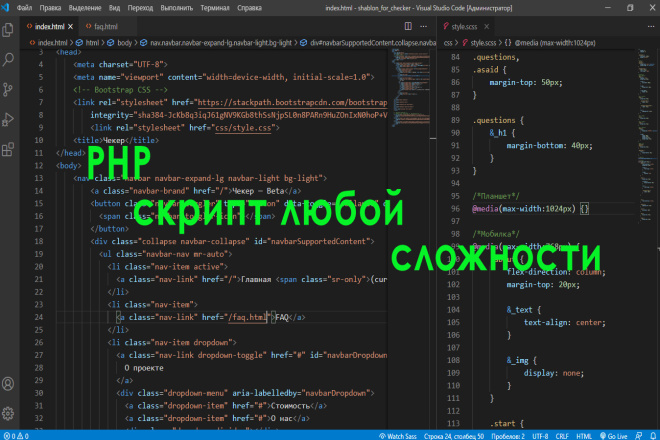Click line number 24 in index.html
The image size is (660, 440).
coord(39,317)
